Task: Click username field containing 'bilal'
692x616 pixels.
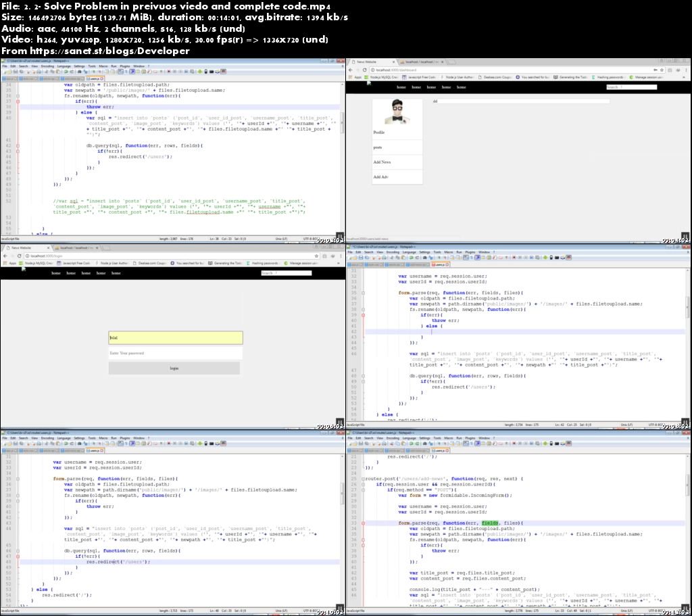Action: (x=176, y=338)
